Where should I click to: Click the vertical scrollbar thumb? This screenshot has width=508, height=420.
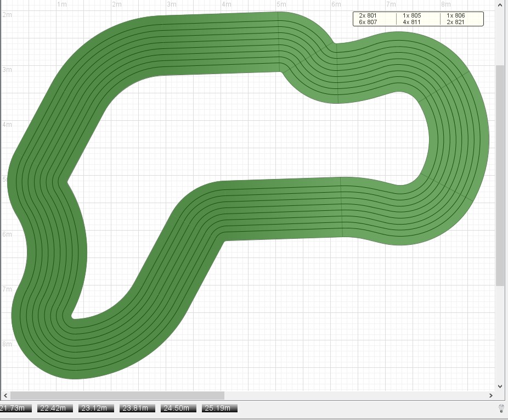499,175
